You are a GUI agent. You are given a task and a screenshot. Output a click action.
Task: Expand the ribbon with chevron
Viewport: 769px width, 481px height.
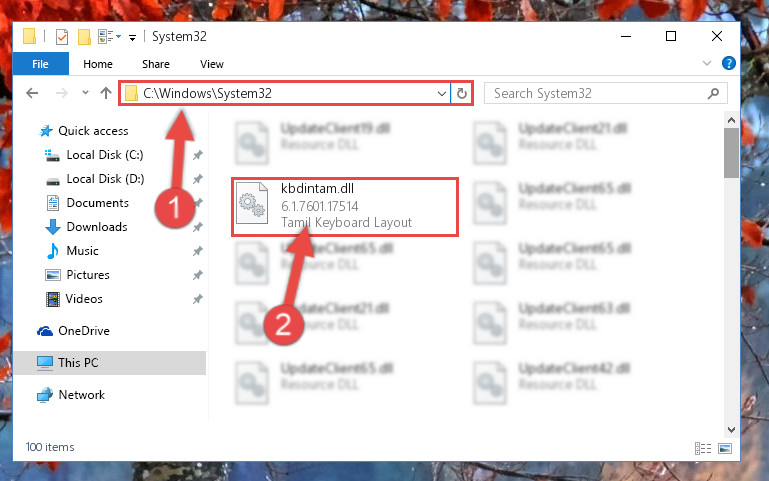[707, 63]
